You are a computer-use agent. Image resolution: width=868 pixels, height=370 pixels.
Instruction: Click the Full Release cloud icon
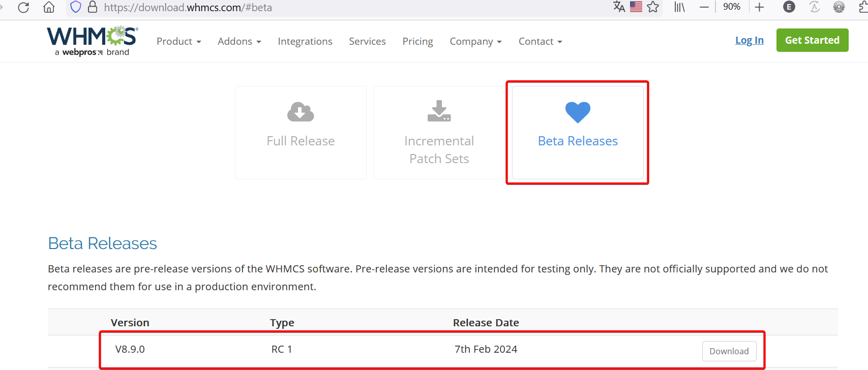click(301, 112)
